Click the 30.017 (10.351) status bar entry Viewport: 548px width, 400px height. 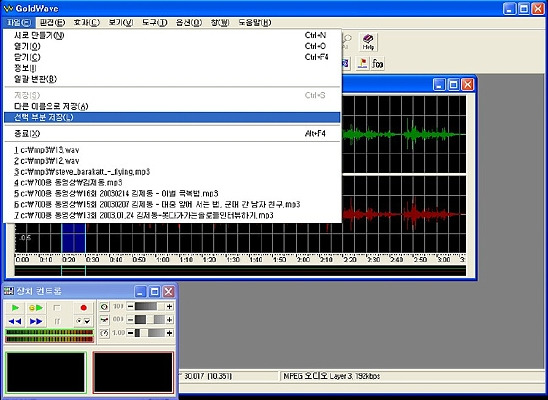(x=208, y=376)
